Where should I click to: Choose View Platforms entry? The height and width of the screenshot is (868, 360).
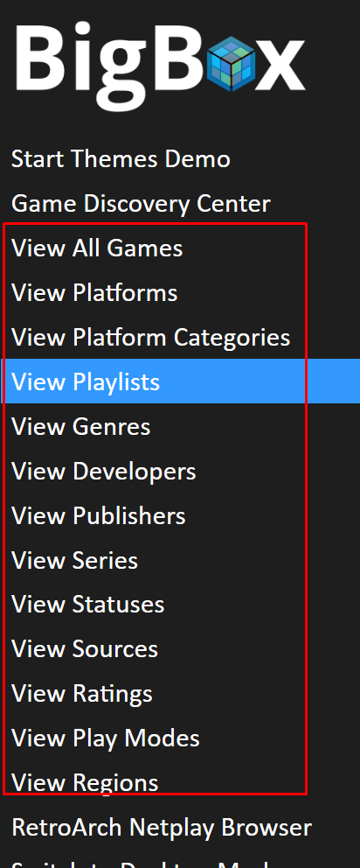pyautogui.click(x=94, y=293)
